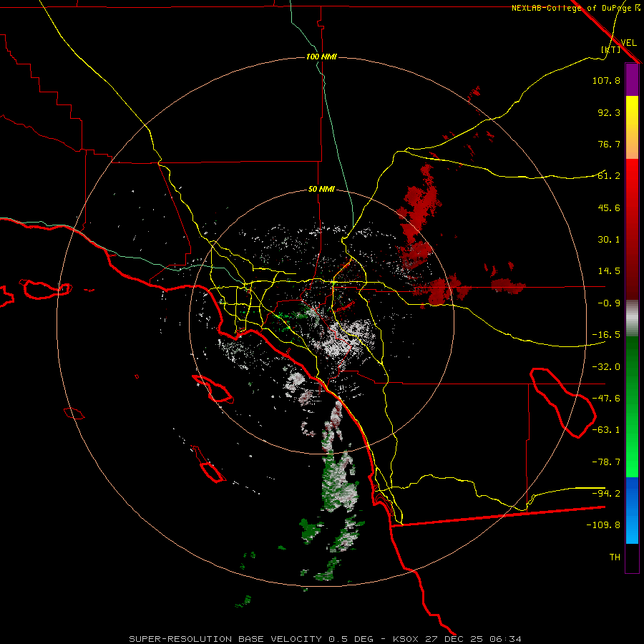Pick the gray near-zero segment of color bar
Viewport: 644px width, 644px height.
632,318
